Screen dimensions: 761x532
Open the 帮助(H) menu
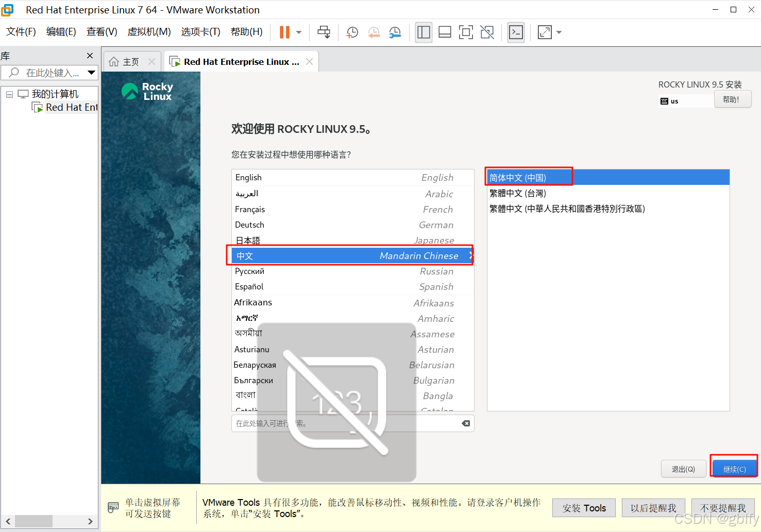pyautogui.click(x=247, y=32)
